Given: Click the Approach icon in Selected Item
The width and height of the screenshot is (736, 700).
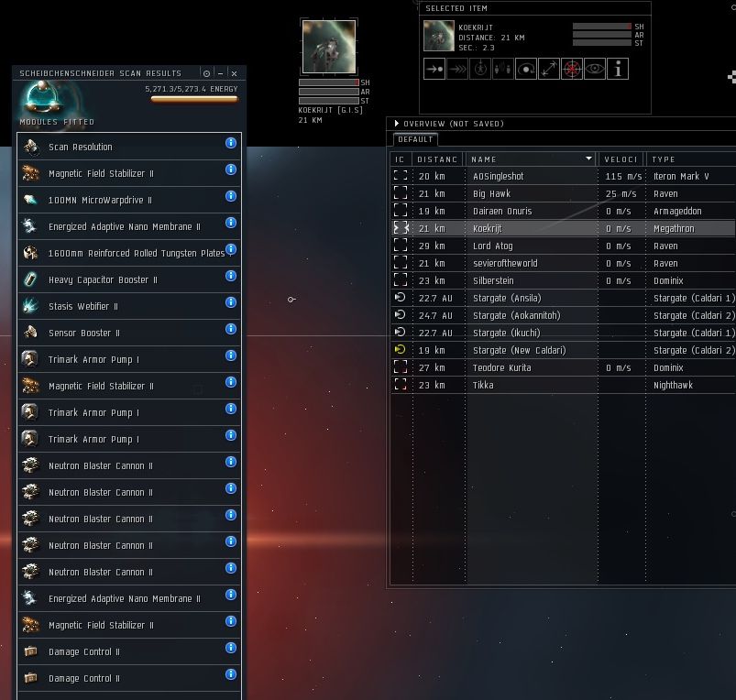Looking at the screenshot, I should click(434, 69).
